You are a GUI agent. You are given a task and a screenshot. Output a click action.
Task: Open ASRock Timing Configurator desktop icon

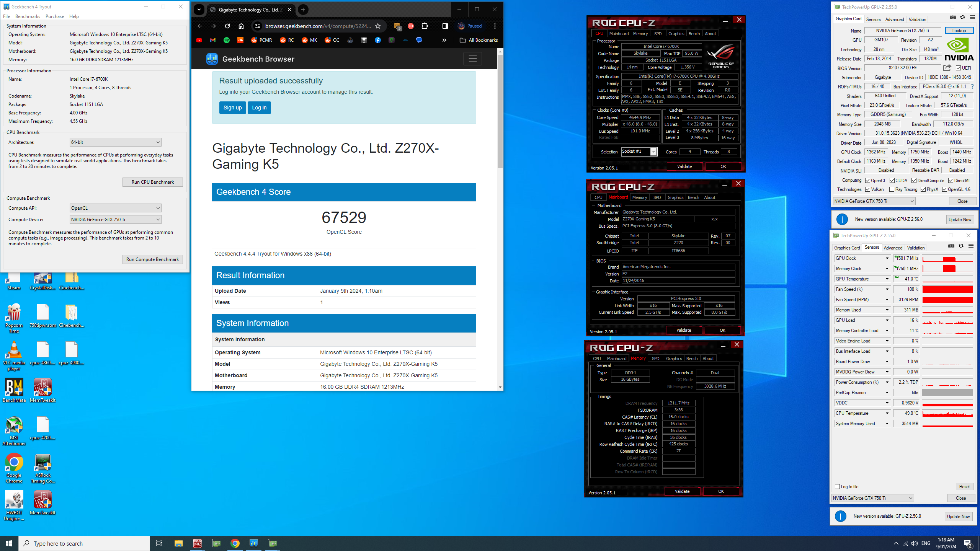[43, 468]
